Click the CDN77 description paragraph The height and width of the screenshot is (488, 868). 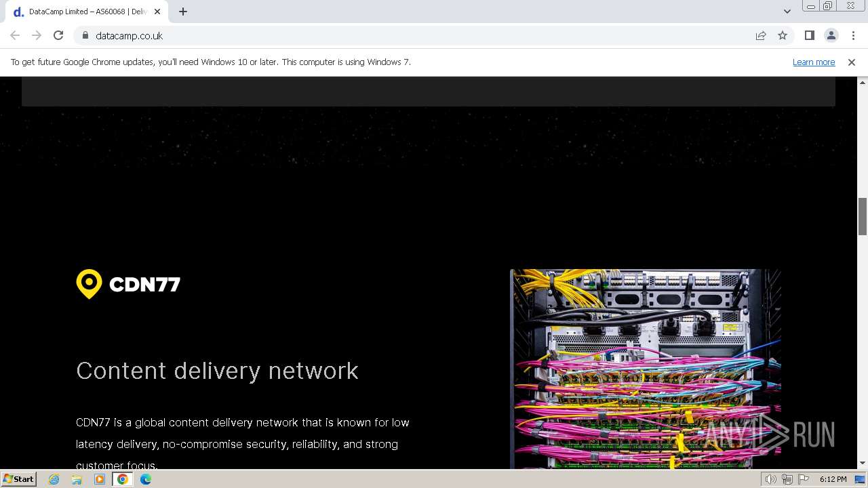tap(243, 444)
